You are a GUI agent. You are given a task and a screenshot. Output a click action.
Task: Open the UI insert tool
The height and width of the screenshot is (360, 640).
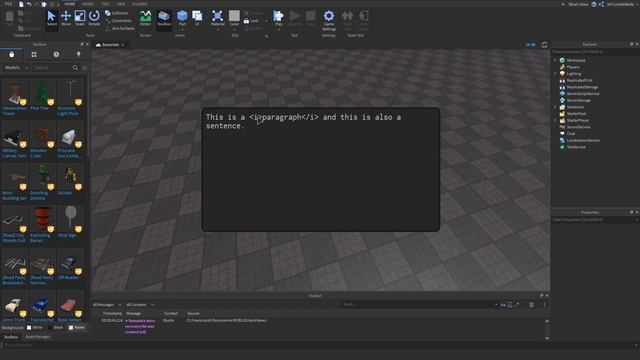pos(197,19)
